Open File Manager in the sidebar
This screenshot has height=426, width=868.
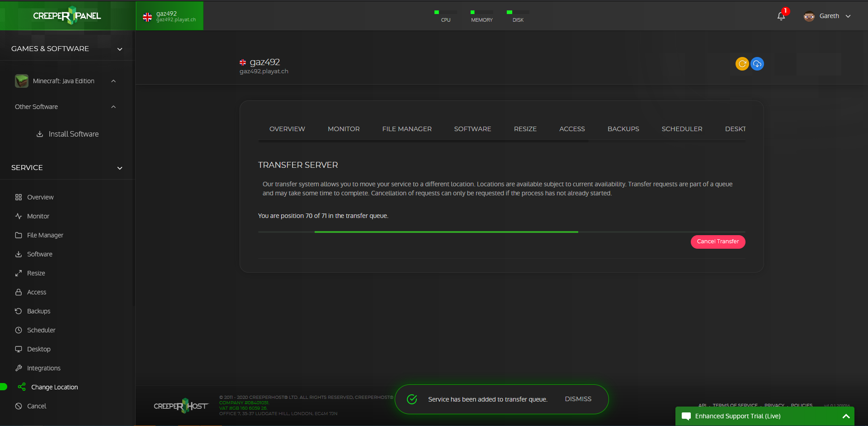[45, 235]
